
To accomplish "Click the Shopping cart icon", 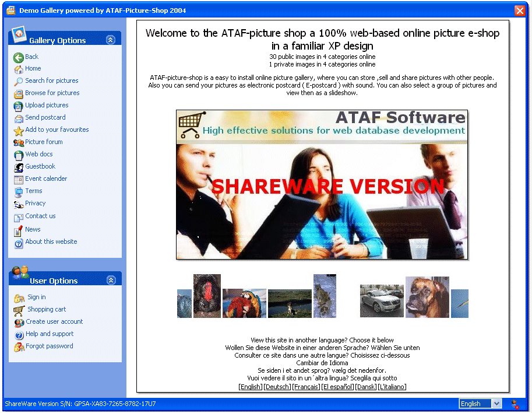I will [x=19, y=310].
